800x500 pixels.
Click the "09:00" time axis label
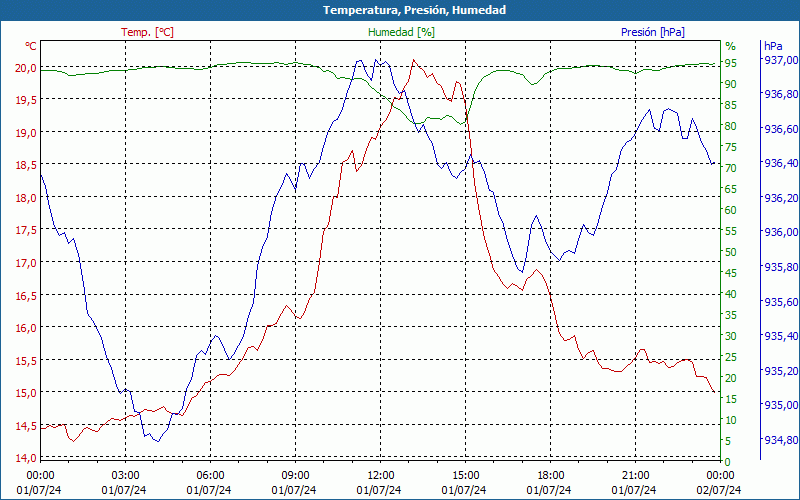tap(295, 476)
